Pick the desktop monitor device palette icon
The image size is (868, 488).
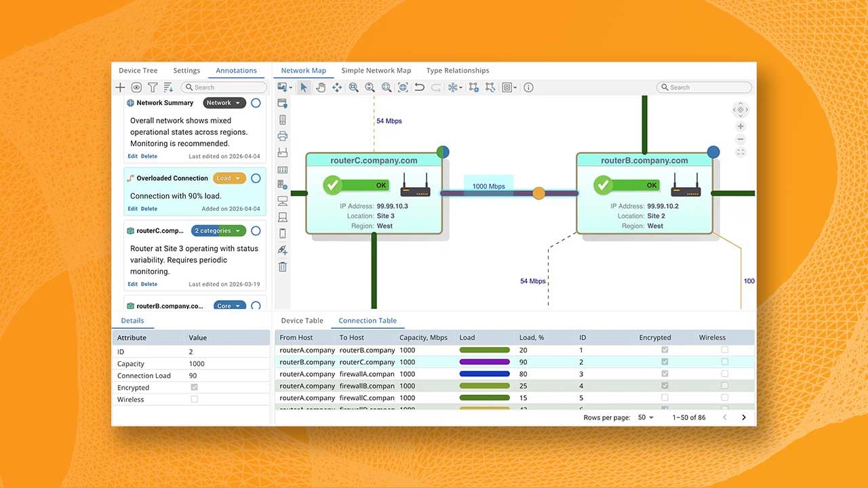(x=283, y=201)
